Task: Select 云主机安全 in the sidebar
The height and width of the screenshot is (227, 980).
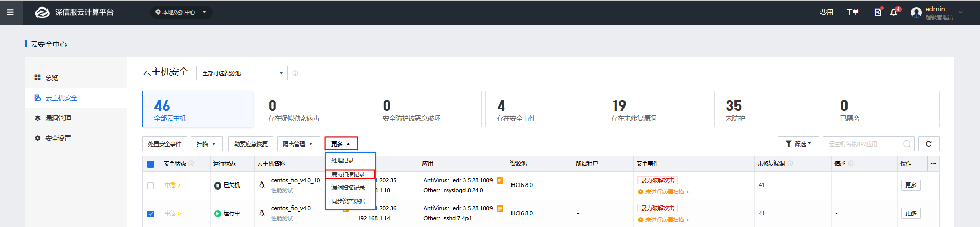Action: [76, 98]
